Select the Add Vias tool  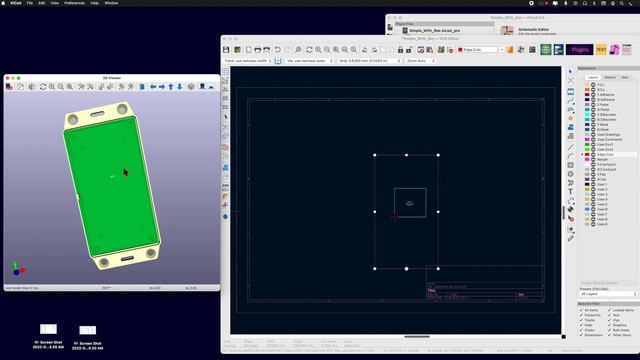(571, 118)
